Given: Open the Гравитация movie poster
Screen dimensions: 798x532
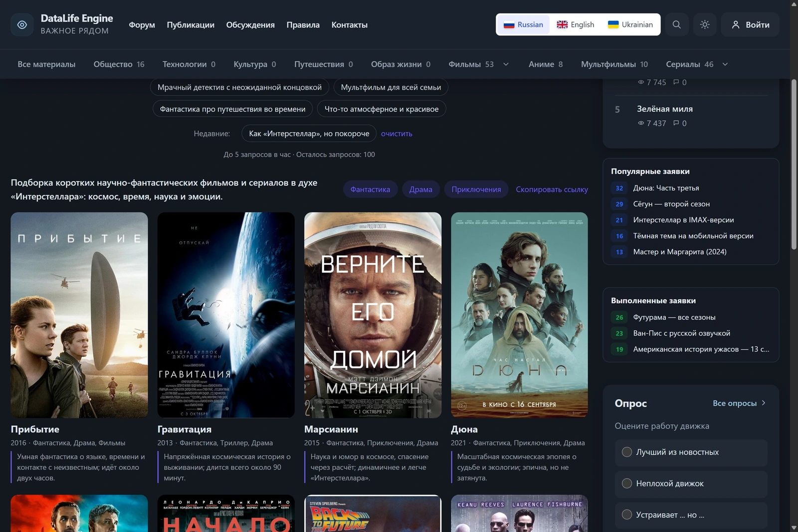Looking at the screenshot, I should (x=226, y=315).
